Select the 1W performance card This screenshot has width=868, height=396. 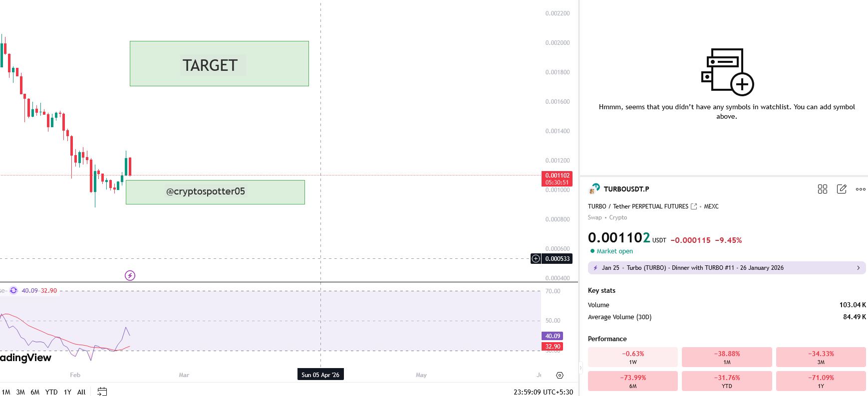coord(633,357)
